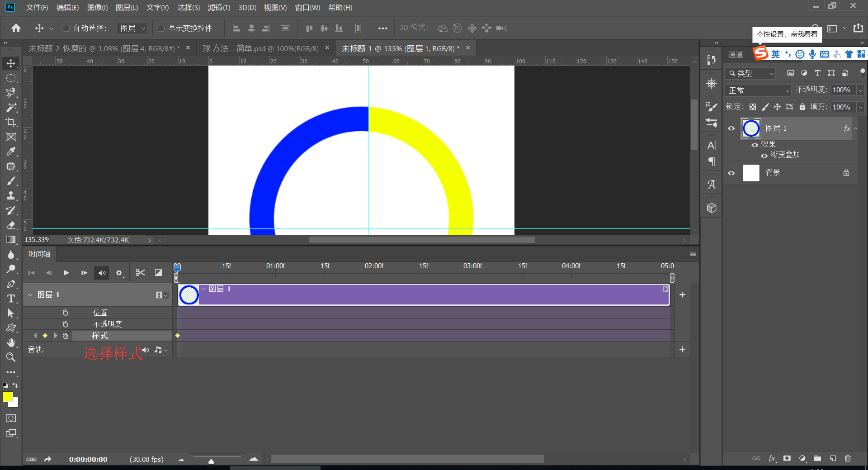Select the Eraser tool
Screen dimensions: 868x470
pyautogui.click(x=11, y=225)
